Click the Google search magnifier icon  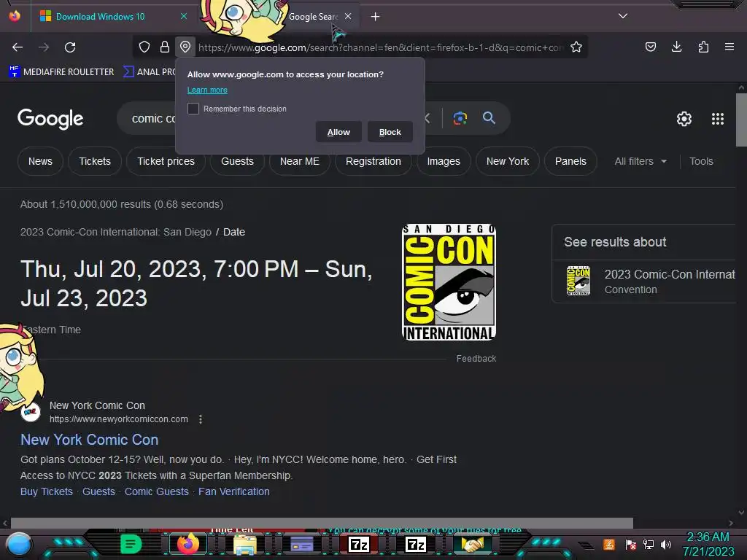(x=489, y=117)
